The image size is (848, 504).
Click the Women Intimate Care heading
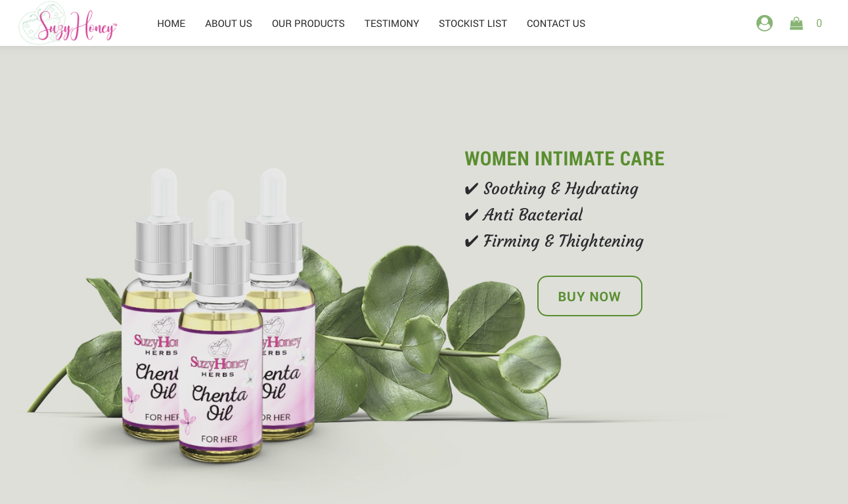564,159
